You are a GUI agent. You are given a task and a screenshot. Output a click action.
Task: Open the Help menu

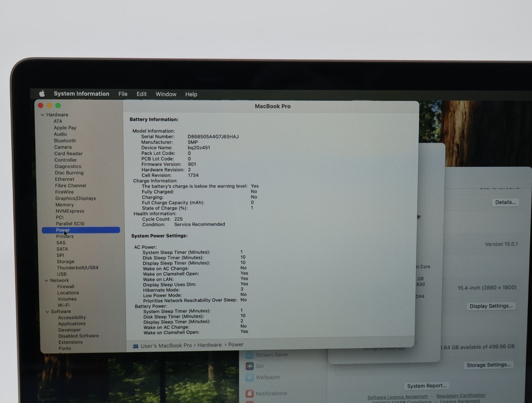191,94
